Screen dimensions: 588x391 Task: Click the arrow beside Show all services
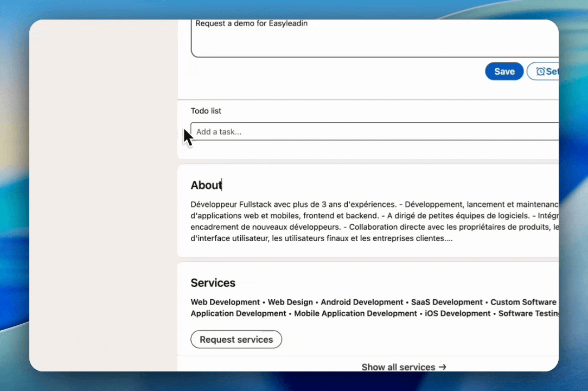[x=443, y=367]
